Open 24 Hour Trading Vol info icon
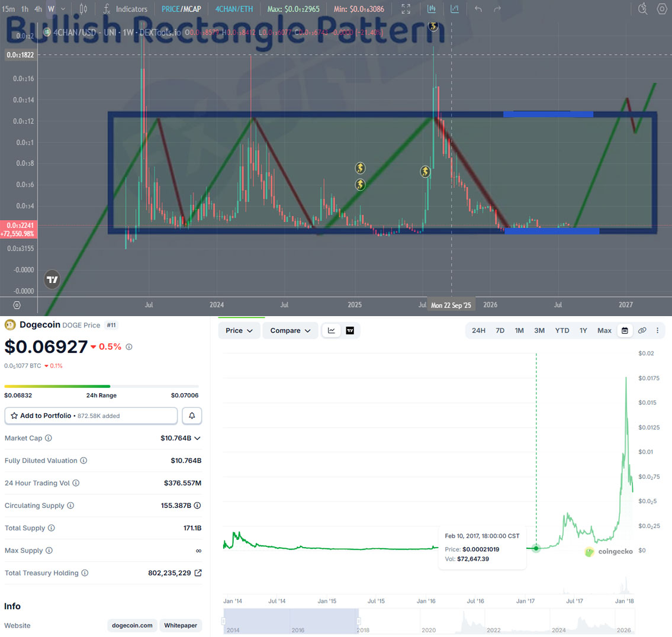Viewport: 672px width, 637px height. point(76,483)
